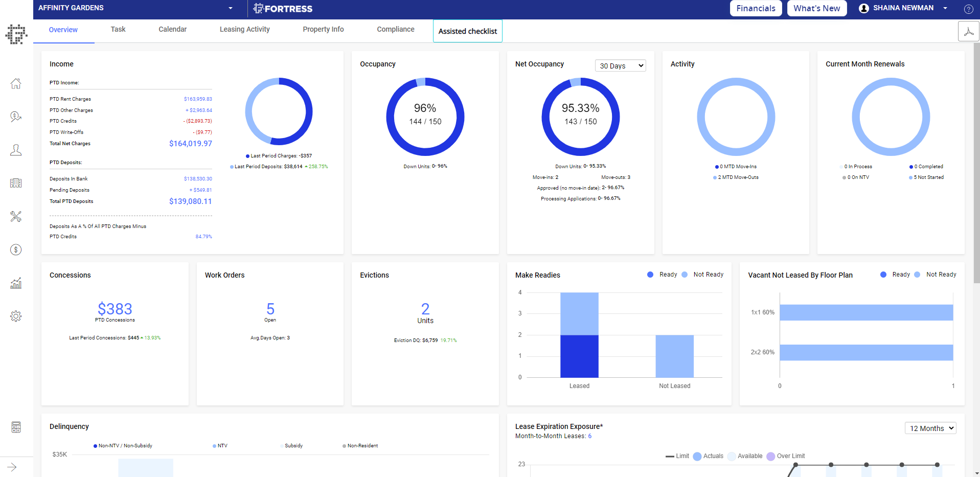Click the Financials button
The image size is (980, 477).
tap(756, 8)
